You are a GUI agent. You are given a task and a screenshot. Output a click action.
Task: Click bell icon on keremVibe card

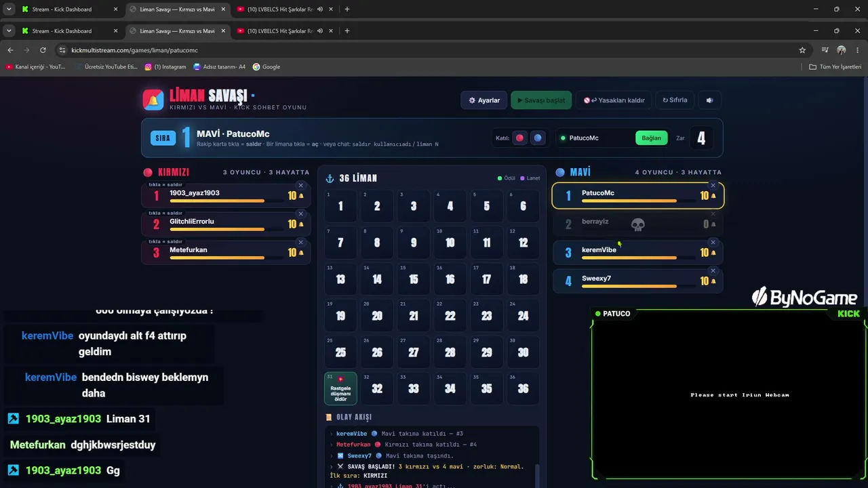pos(713,253)
